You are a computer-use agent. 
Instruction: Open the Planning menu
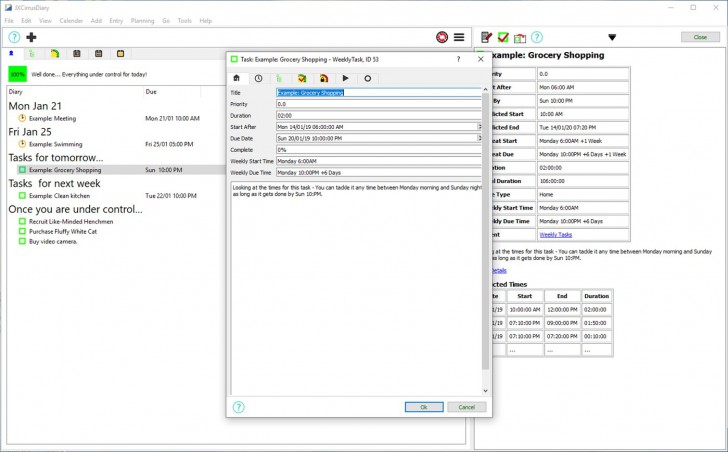point(142,20)
